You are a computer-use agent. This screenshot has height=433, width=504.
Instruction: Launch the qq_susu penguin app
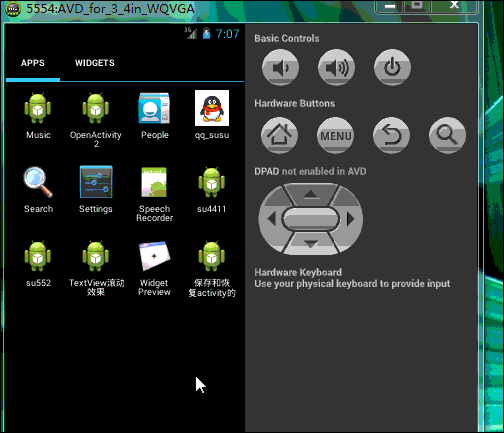pos(212,115)
